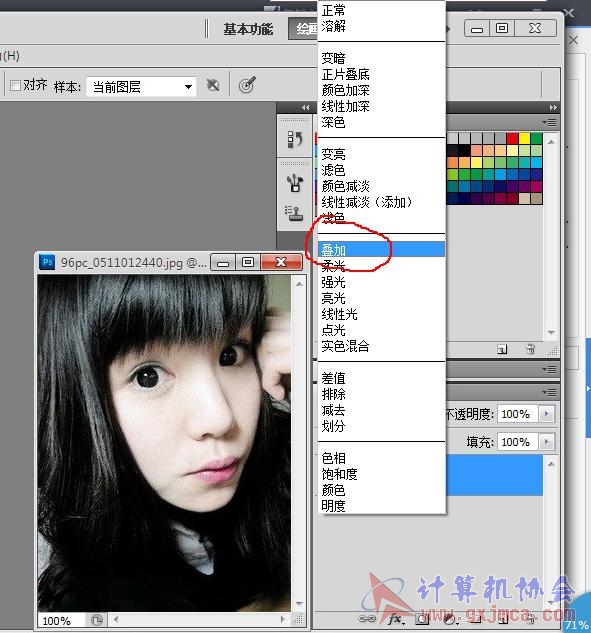Open the 填充 slider arrow
The height and width of the screenshot is (633, 591).
[547, 442]
